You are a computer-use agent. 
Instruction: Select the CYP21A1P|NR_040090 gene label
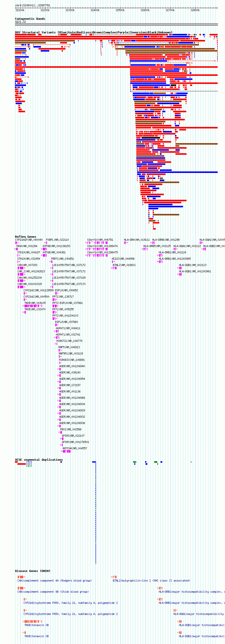(29, 240)
